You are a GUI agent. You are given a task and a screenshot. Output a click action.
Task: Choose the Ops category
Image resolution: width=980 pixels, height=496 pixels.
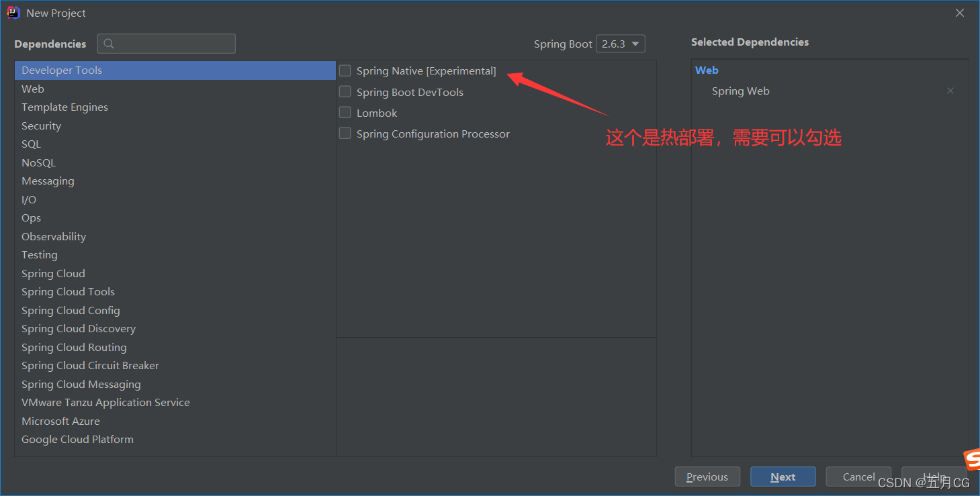175,218
